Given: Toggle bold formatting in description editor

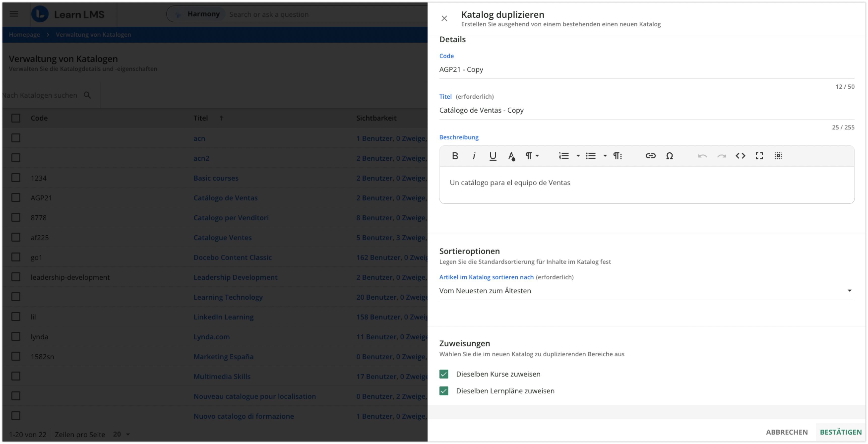Looking at the screenshot, I should 455,156.
